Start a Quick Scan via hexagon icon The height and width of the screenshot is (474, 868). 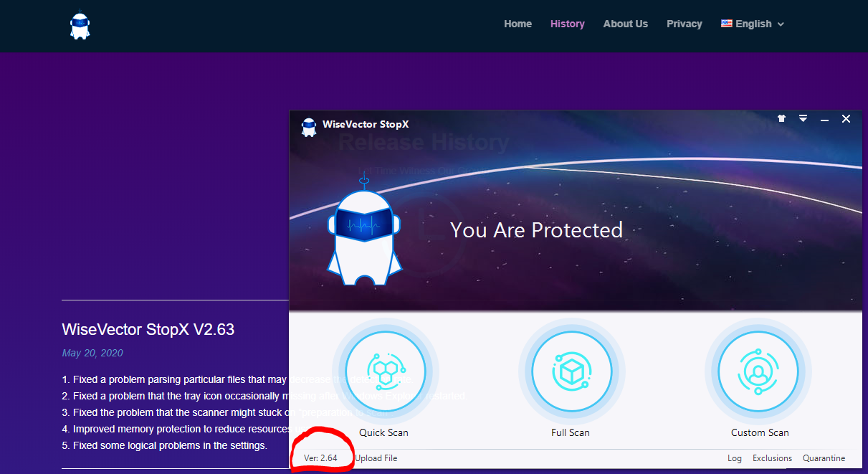coord(386,371)
